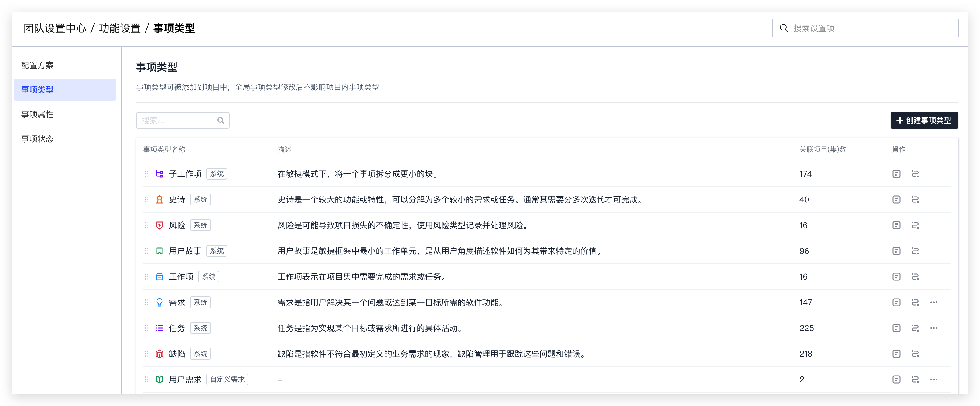Open workflow icon for 用户需求 row
The width and height of the screenshot is (980, 406).
coord(915,379)
